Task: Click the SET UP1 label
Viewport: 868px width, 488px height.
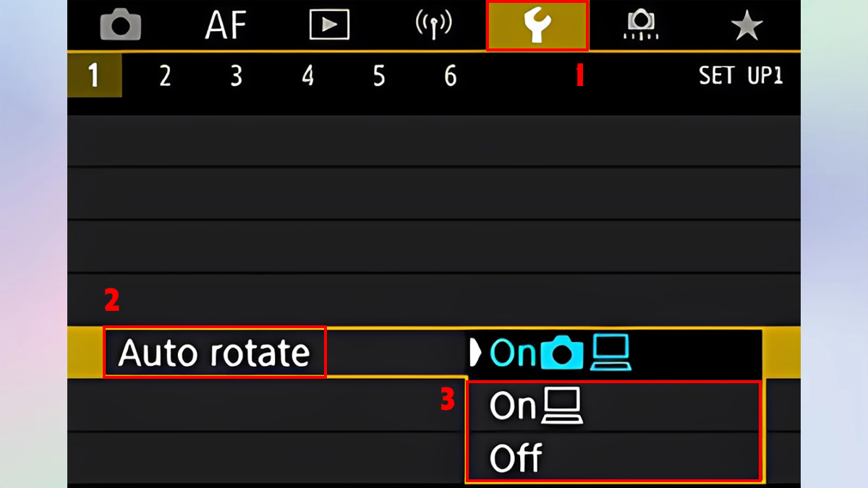Action: [740, 76]
